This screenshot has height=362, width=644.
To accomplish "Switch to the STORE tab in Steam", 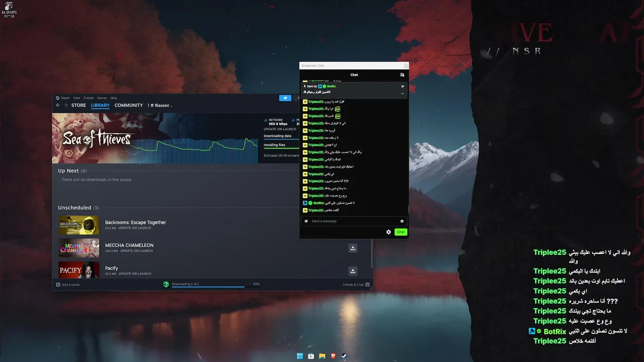I will (x=78, y=106).
